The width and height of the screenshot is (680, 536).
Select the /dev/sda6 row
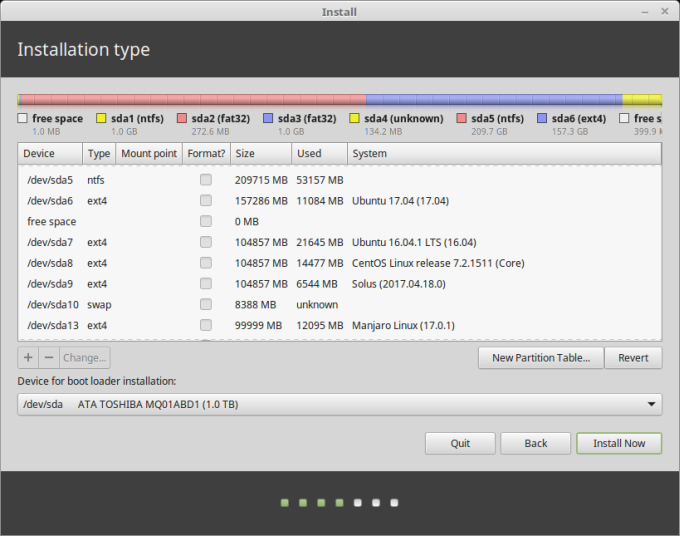pos(340,200)
